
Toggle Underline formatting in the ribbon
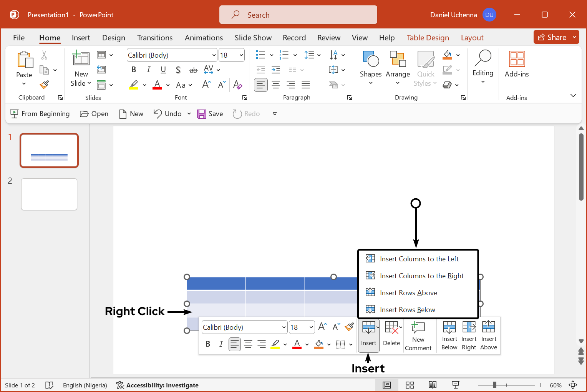(163, 70)
